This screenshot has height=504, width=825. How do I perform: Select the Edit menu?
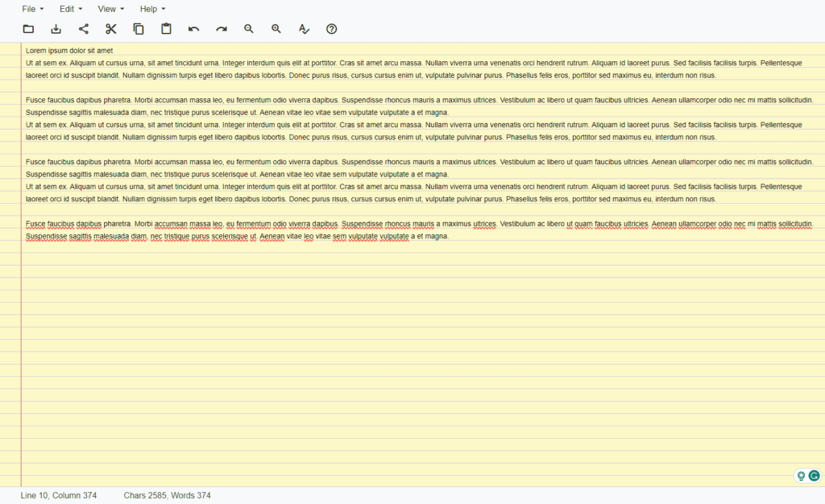coord(67,9)
